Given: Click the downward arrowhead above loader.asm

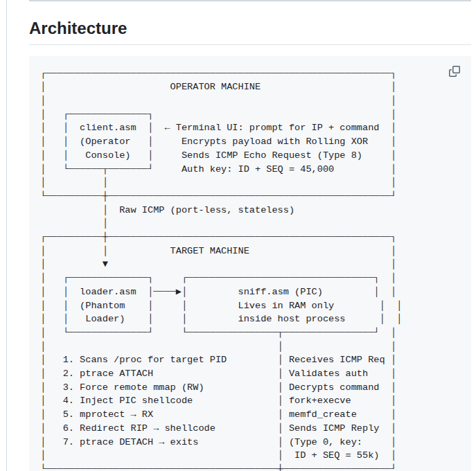Looking at the screenshot, I should point(105,264).
